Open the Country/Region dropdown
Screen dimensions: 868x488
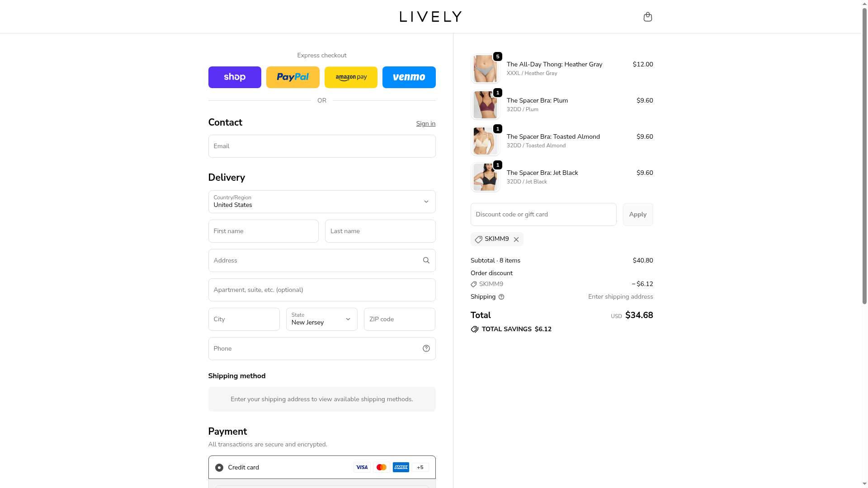[322, 202]
